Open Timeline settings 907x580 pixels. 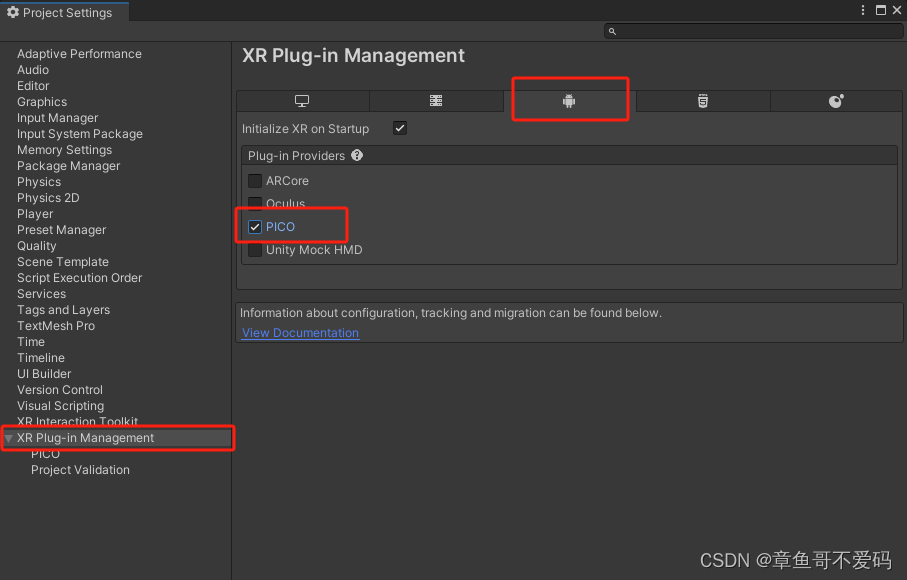coord(40,357)
